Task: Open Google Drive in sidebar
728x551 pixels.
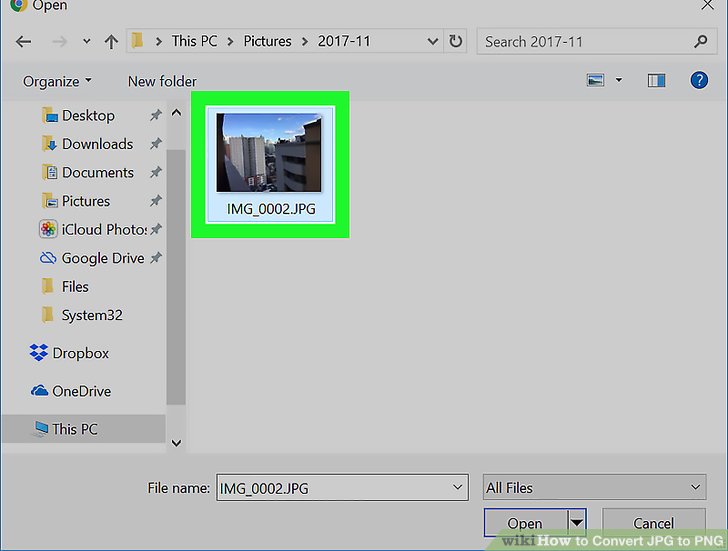Action: pos(103,258)
